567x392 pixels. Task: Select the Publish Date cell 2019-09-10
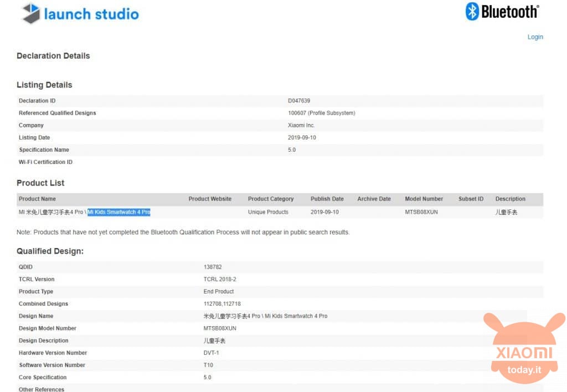coord(324,212)
